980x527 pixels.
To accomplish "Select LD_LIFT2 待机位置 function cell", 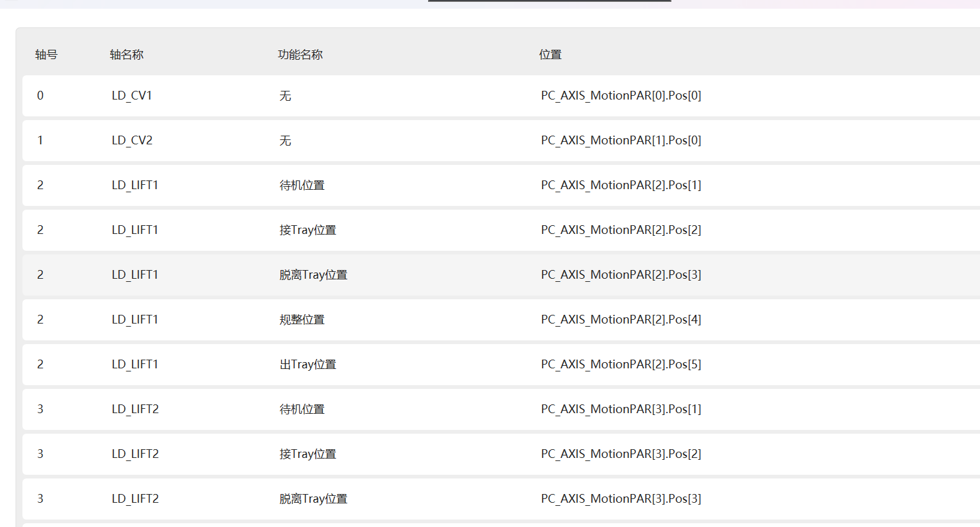I will pyautogui.click(x=302, y=409).
